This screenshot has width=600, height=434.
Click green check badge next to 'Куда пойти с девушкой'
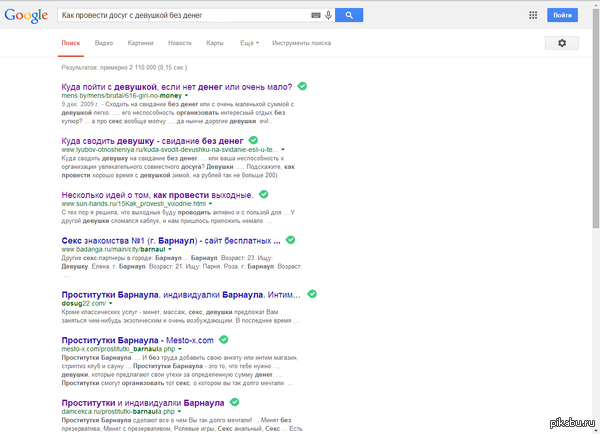[302, 86]
